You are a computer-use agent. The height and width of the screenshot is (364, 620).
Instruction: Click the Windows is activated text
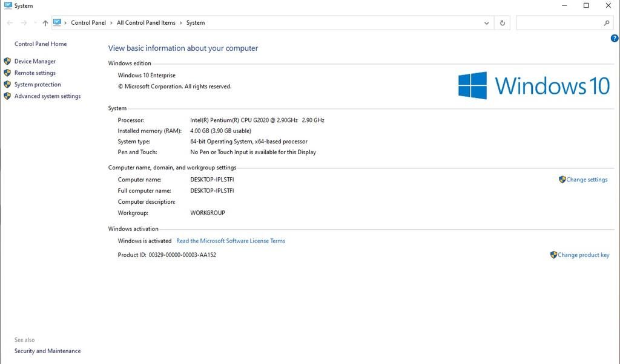pyautogui.click(x=144, y=241)
